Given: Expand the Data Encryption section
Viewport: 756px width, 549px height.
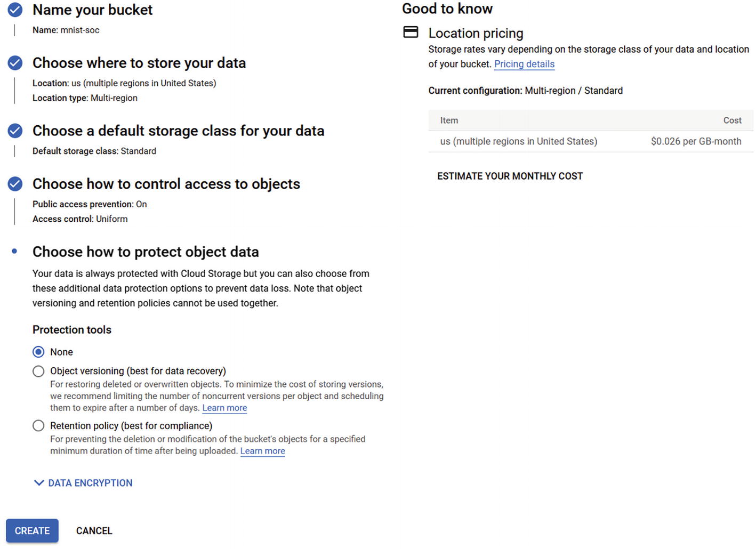Looking at the screenshot, I should (83, 483).
